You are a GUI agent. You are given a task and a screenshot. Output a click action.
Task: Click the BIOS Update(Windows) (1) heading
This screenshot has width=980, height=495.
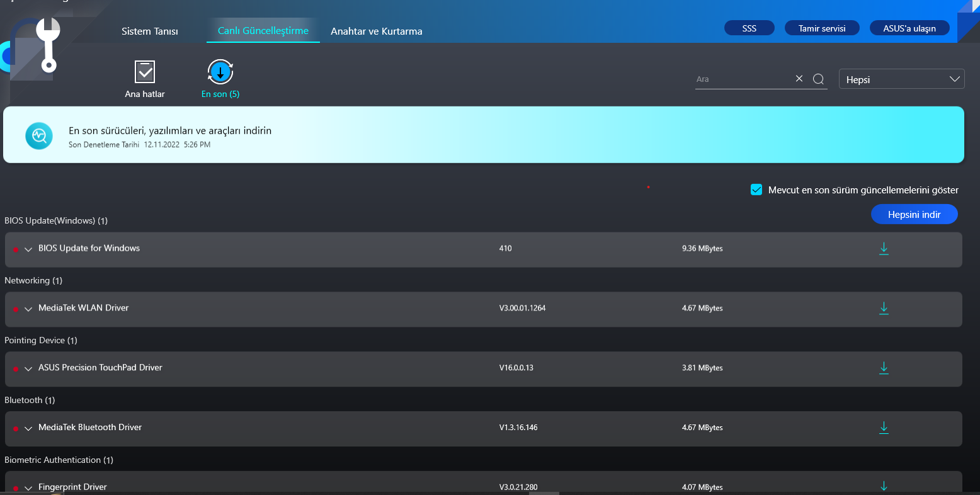(x=56, y=220)
